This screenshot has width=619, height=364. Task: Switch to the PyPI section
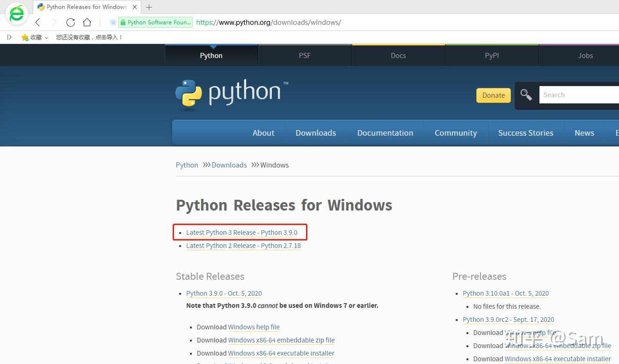click(x=492, y=55)
